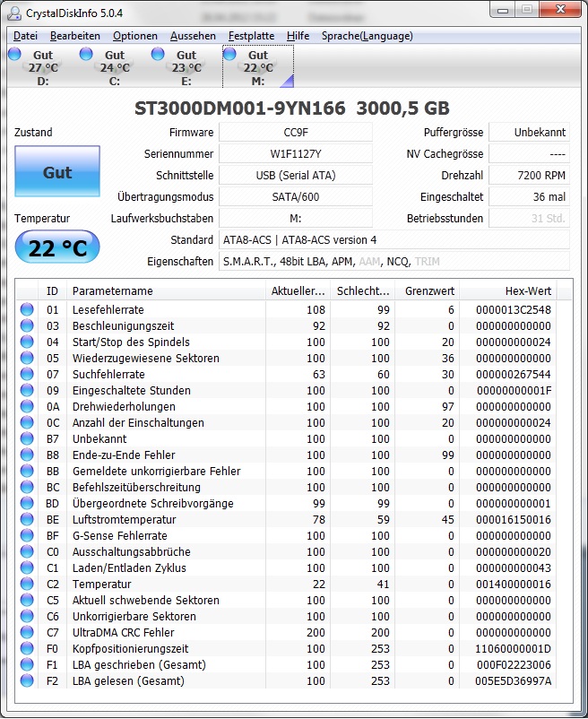The height and width of the screenshot is (719, 588).
Task: Click status icon of Laden/Entladen Zyklus row
Action: (x=27, y=567)
